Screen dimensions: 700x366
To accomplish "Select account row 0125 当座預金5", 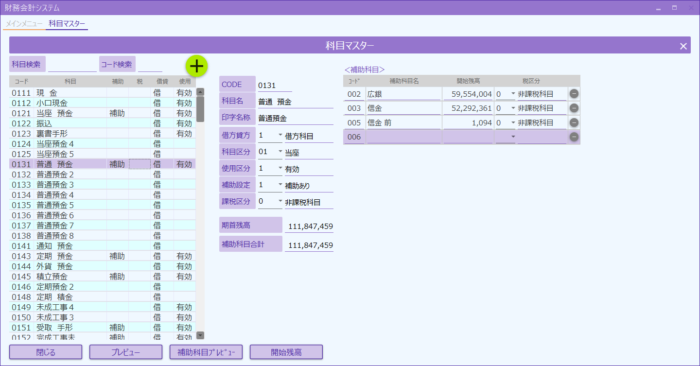I will 102,154.
